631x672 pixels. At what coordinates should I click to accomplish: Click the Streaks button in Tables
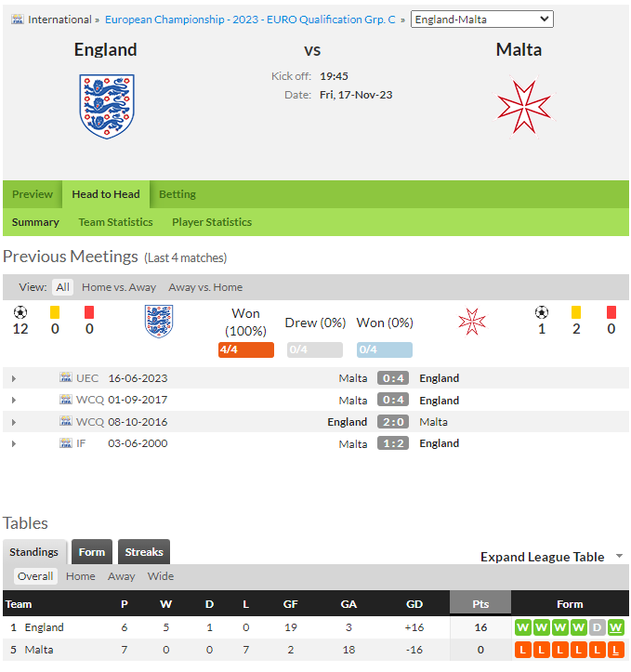[x=144, y=551]
